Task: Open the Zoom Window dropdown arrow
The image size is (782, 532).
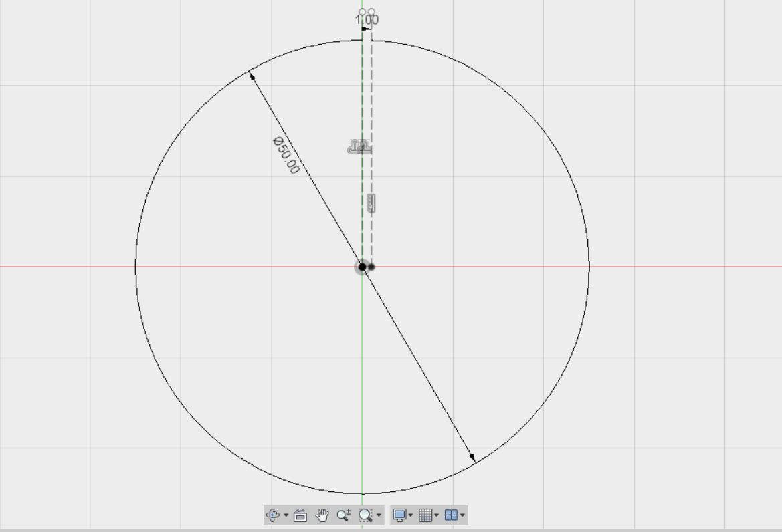Action: [x=378, y=515]
